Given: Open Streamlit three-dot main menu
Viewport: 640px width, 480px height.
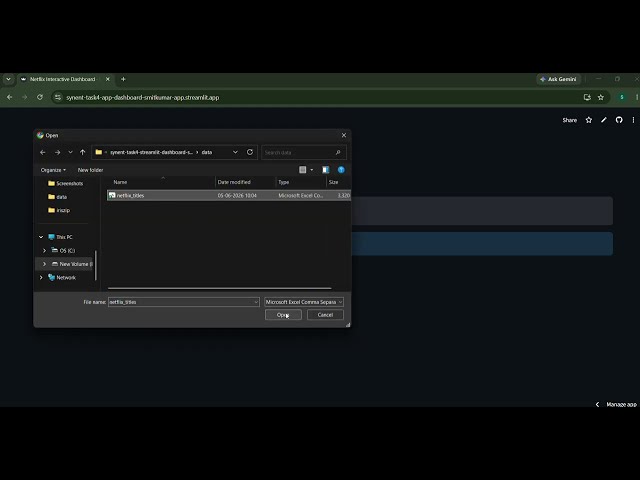Looking at the screenshot, I should click(x=633, y=120).
